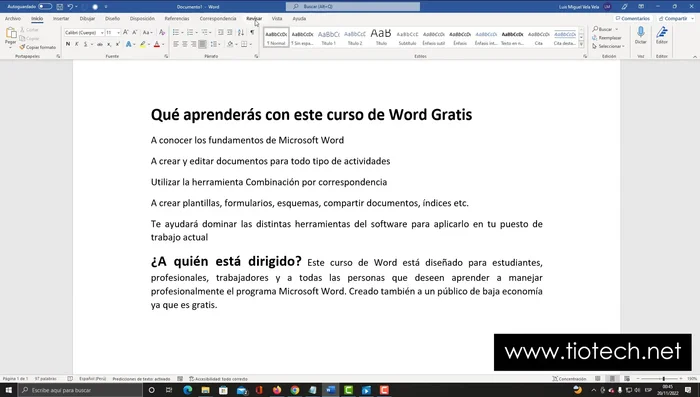Click the bullet list icon
Image resolution: width=700 pixels, height=397 pixels.
pos(176,33)
